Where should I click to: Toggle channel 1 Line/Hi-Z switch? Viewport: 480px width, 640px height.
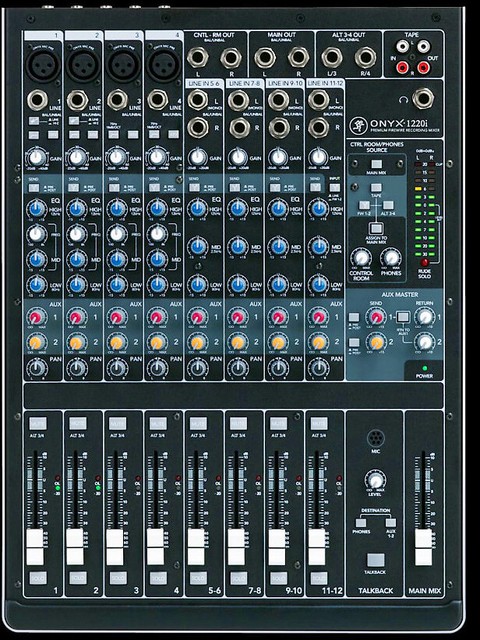point(34,121)
